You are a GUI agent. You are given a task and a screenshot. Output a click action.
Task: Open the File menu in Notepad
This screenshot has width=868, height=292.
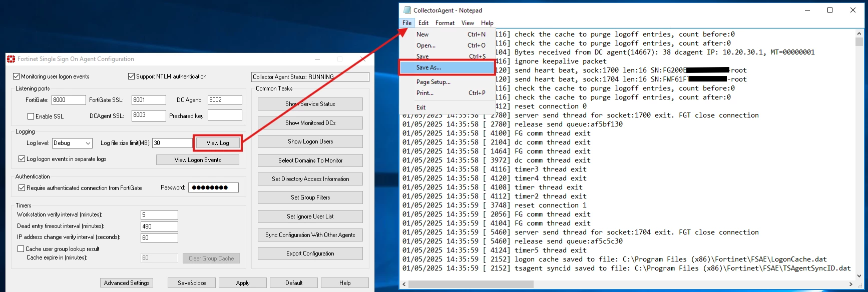pyautogui.click(x=407, y=23)
